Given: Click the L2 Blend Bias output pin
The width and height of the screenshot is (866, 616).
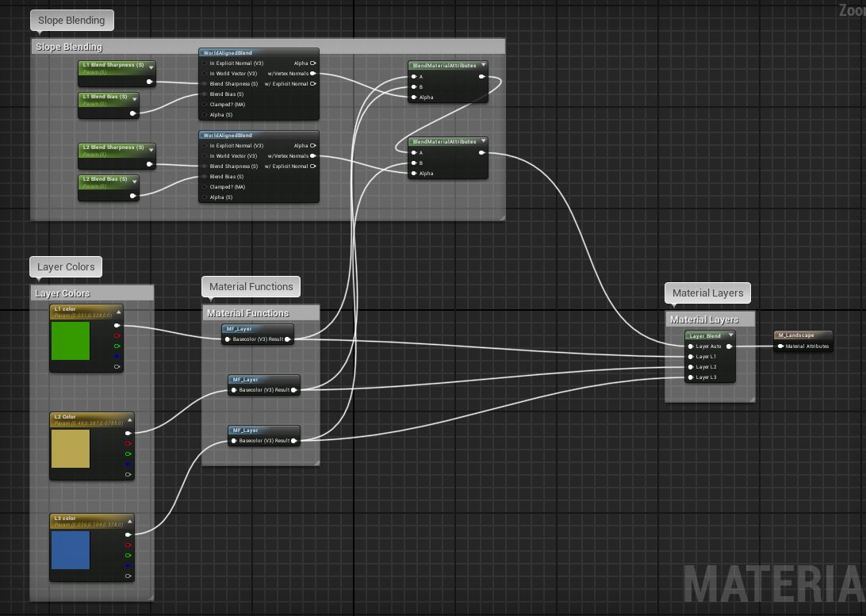Looking at the screenshot, I should click(132, 195).
